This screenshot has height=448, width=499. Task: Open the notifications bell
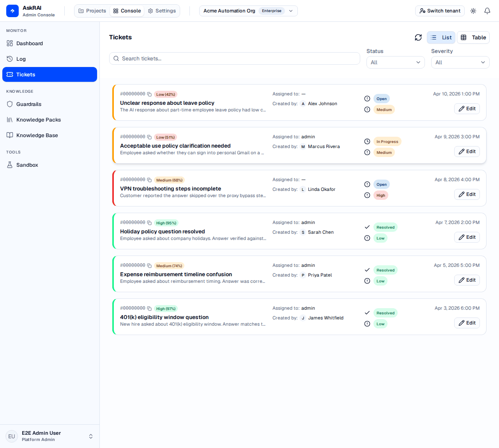click(x=487, y=11)
